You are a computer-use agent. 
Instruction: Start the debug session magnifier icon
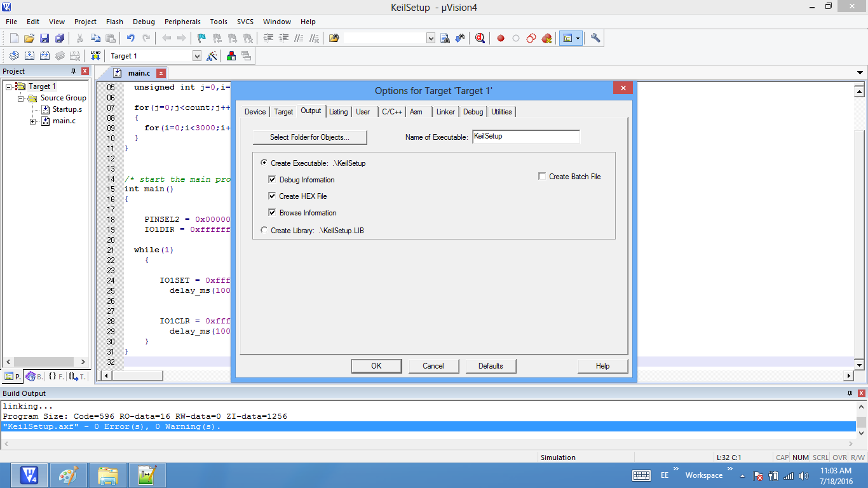pos(480,38)
